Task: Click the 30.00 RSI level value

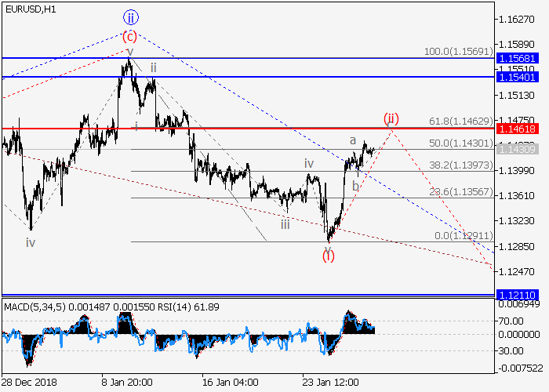Action: (511, 350)
